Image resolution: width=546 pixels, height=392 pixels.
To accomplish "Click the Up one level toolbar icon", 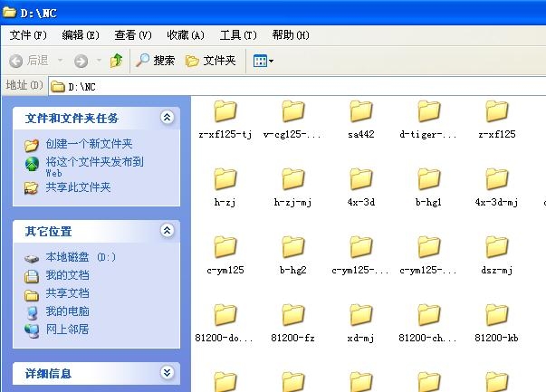I will [x=116, y=61].
